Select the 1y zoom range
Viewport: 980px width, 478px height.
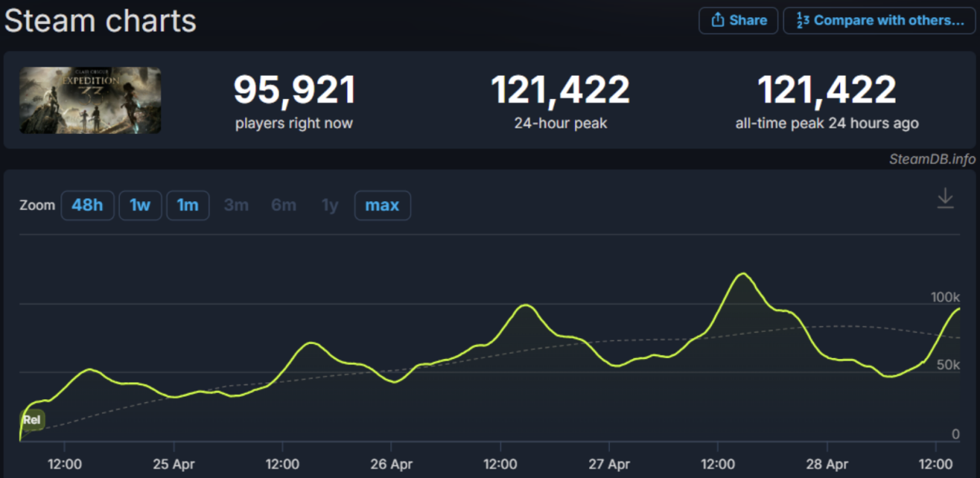click(x=330, y=205)
